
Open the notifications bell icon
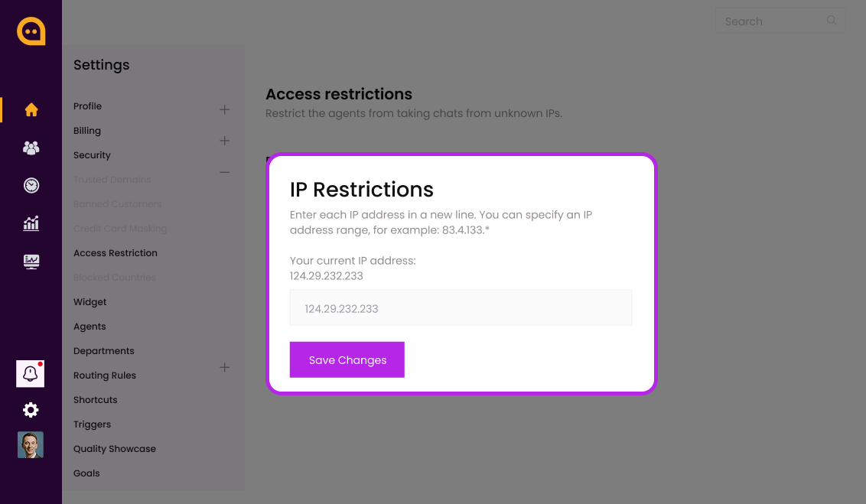pyautogui.click(x=31, y=374)
